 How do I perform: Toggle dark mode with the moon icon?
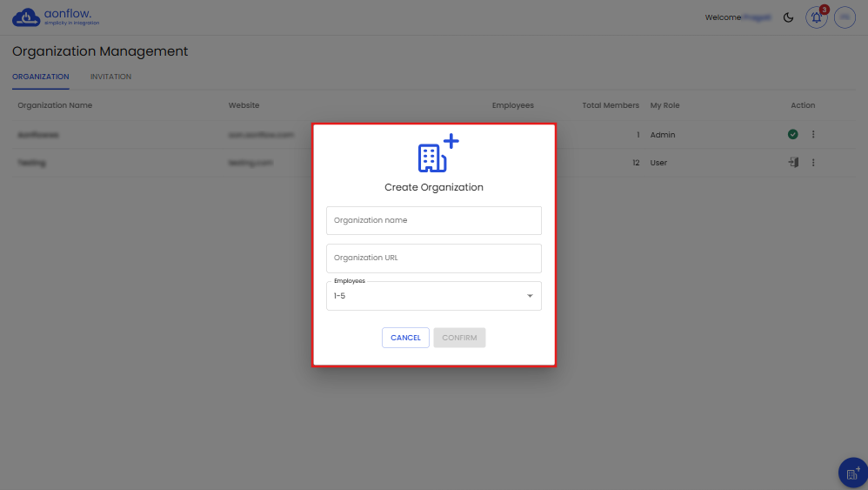coord(789,17)
